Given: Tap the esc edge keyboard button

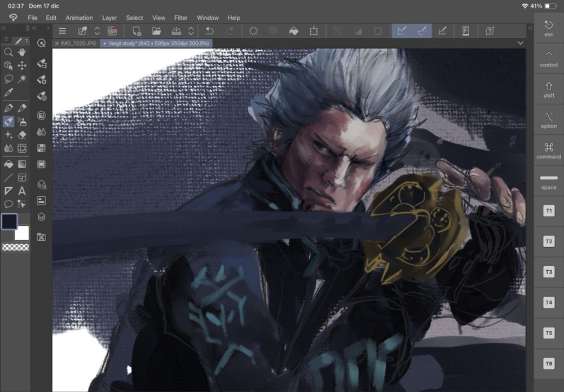Looking at the screenshot, I should (x=549, y=28).
